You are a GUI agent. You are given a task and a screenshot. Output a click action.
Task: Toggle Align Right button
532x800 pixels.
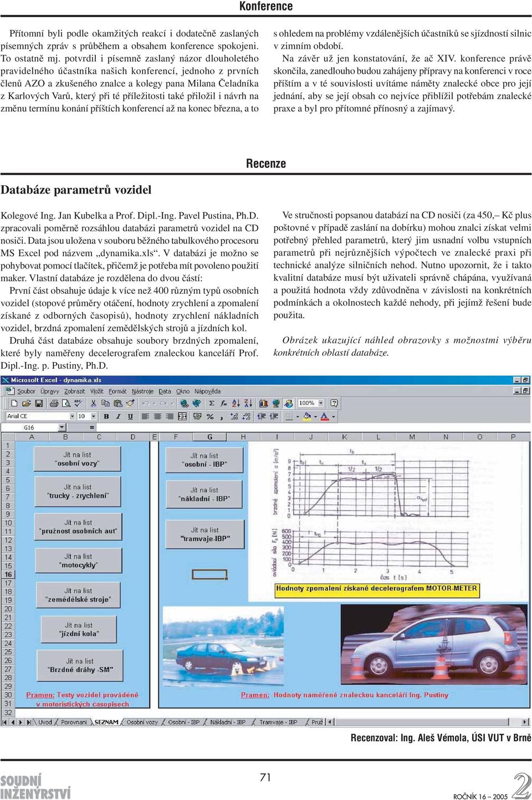[x=170, y=416]
